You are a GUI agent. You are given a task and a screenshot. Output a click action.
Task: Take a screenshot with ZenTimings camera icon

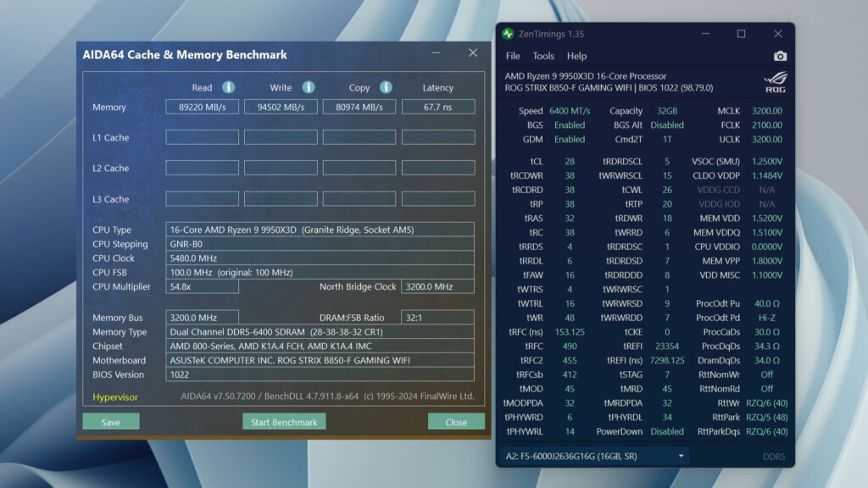coord(780,56)
